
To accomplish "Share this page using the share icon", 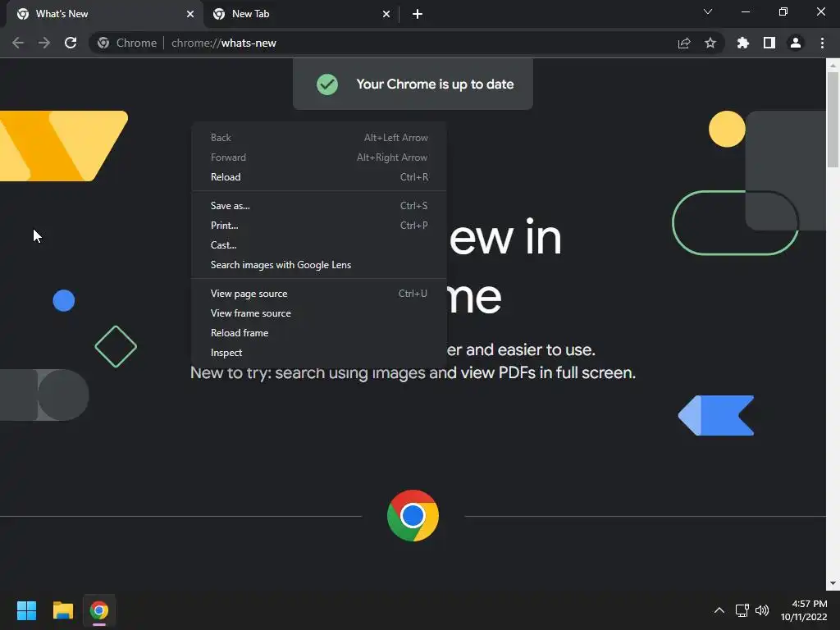I will tap(684, 43).
